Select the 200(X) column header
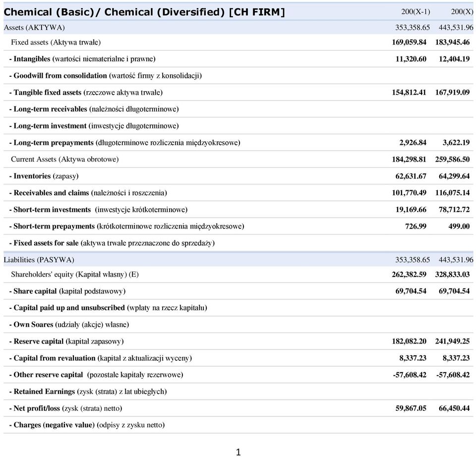Screen dimensions: 476x457 (462, 11)
